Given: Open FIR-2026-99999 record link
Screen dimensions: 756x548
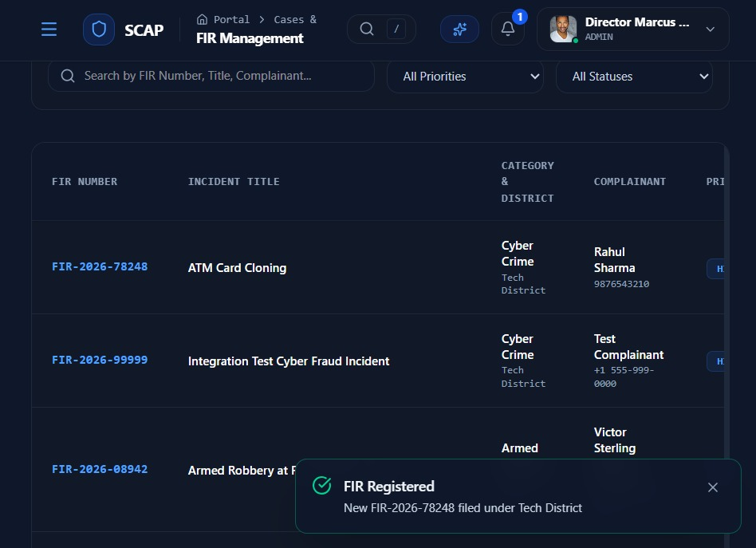Looking at the screenshot, I should pos(100,360).
